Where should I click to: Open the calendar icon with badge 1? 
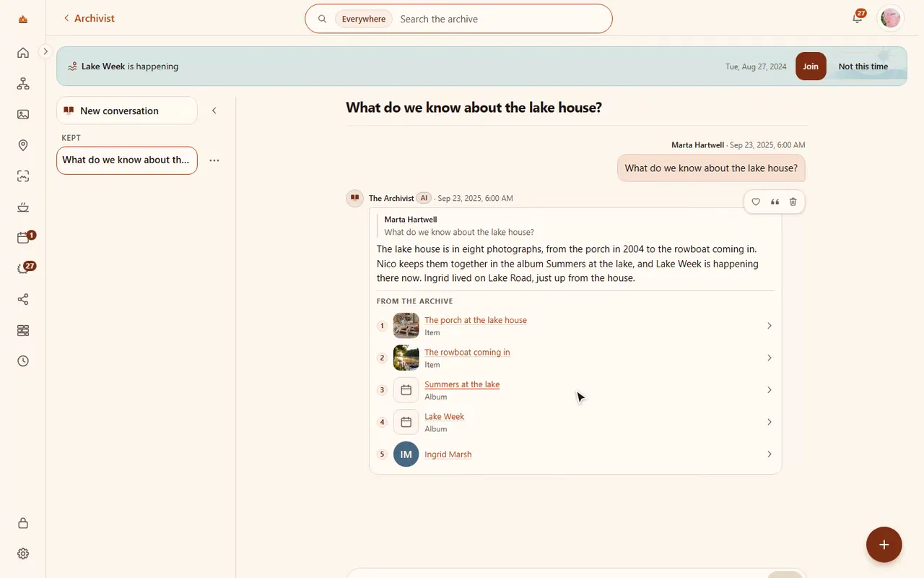23,238
